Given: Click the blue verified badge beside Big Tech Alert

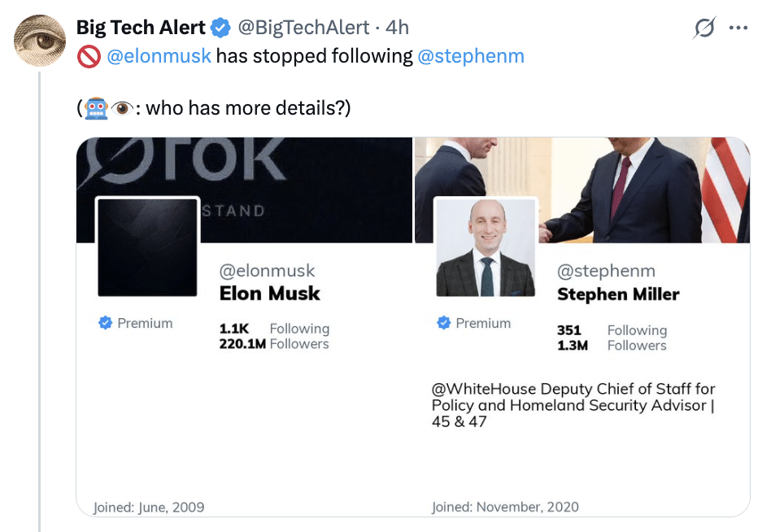Looking at the screenshot, I should coord(220,28).
